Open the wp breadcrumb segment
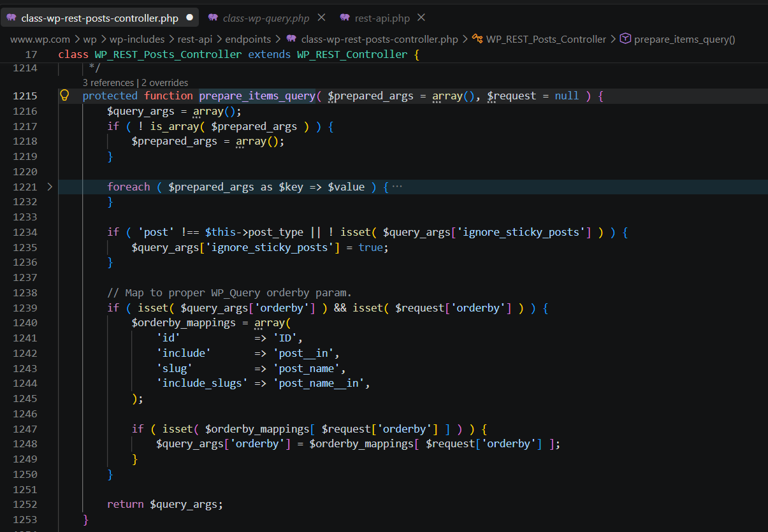The image size is (768, 532). point(89,39)
